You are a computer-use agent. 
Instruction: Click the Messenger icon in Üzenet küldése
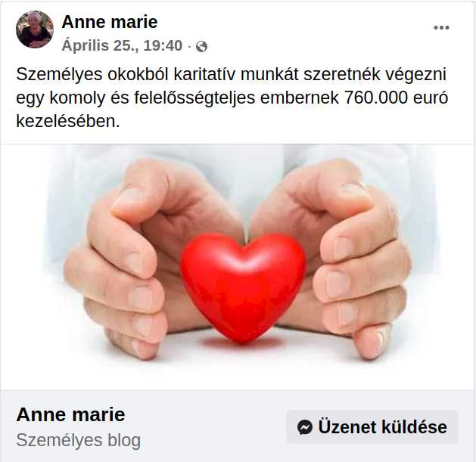point(305,427)
